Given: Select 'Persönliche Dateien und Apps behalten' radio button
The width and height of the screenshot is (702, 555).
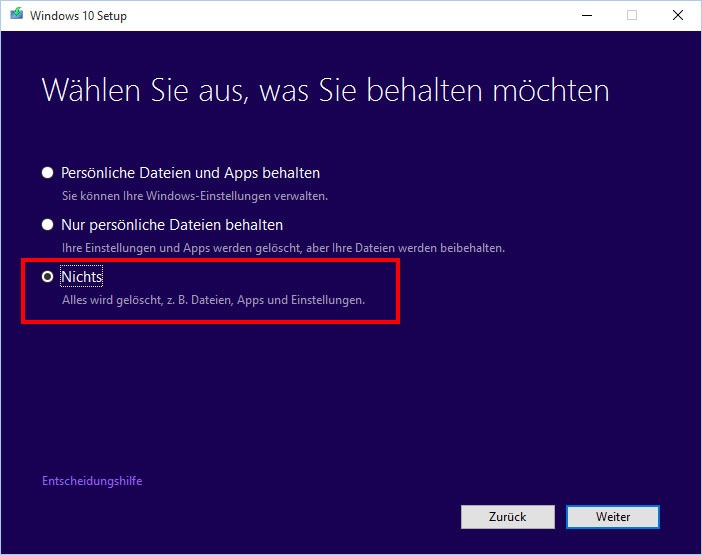Looking at the screenshot, I should (47, 173).
